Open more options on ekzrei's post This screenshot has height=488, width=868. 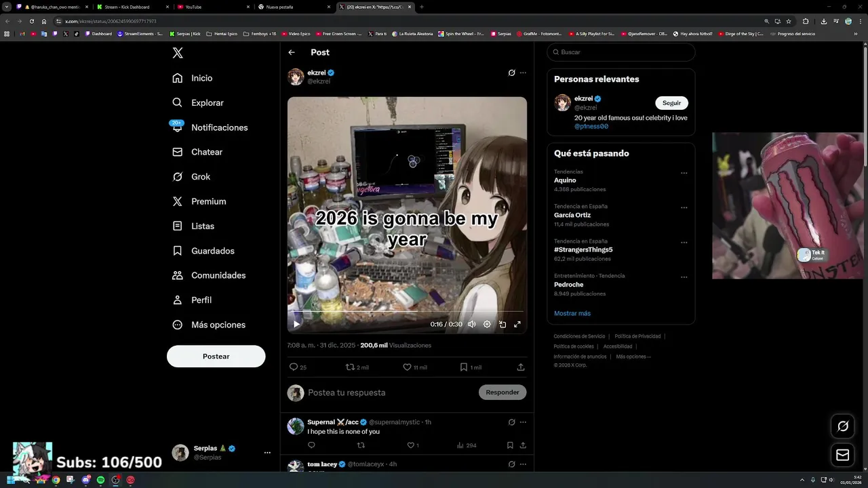pyautogui.click(x=523, y=73)
